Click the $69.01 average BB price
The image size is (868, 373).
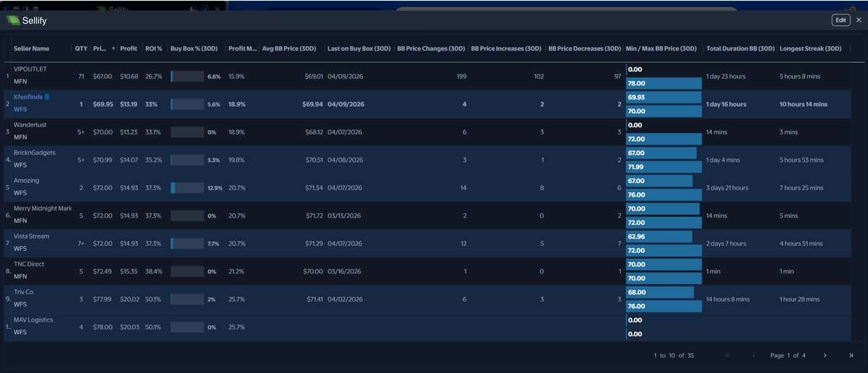click(312, 76)
